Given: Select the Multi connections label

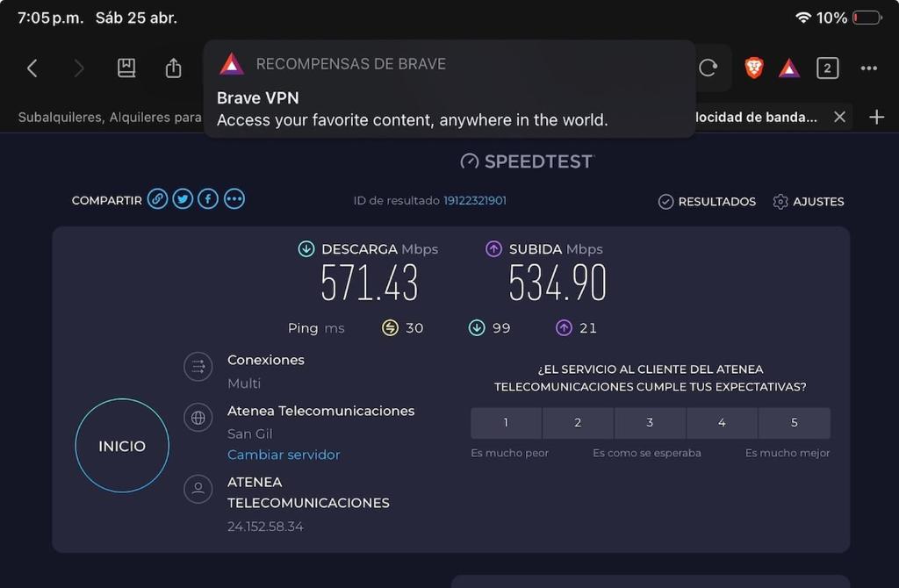Looking at the screenshot, I should [244, 384].
